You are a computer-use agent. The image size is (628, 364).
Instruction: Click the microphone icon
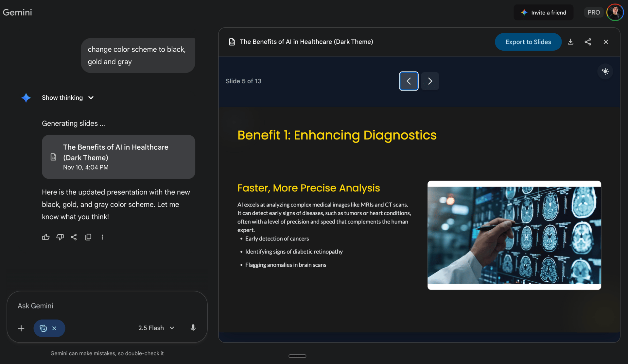click(x=193, y=328)
